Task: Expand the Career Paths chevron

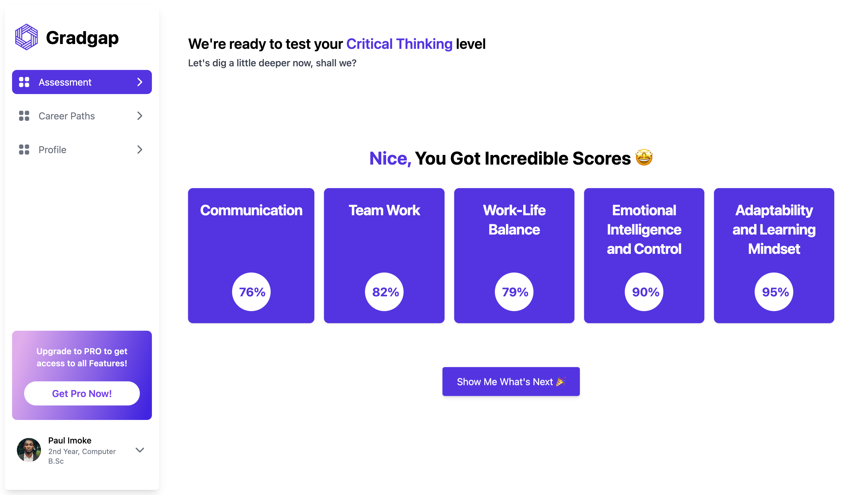Action: pos(140,116)
